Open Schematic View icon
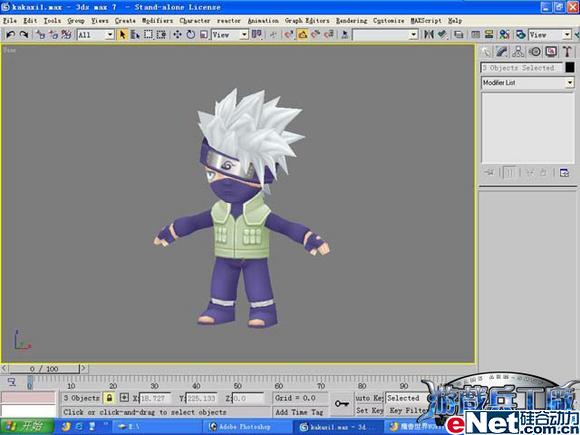 click(489, 35)
